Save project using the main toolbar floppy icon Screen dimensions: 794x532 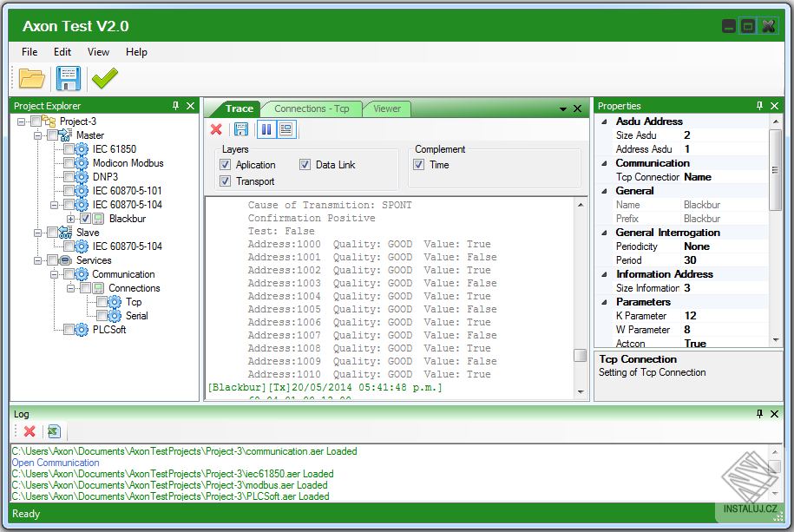(69, 78)
